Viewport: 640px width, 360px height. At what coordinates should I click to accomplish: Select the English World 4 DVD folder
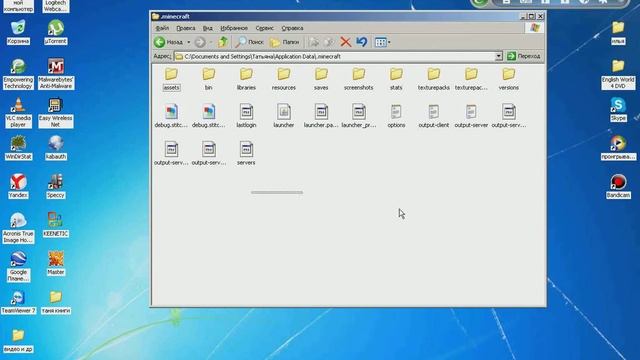tap(618, 73)
